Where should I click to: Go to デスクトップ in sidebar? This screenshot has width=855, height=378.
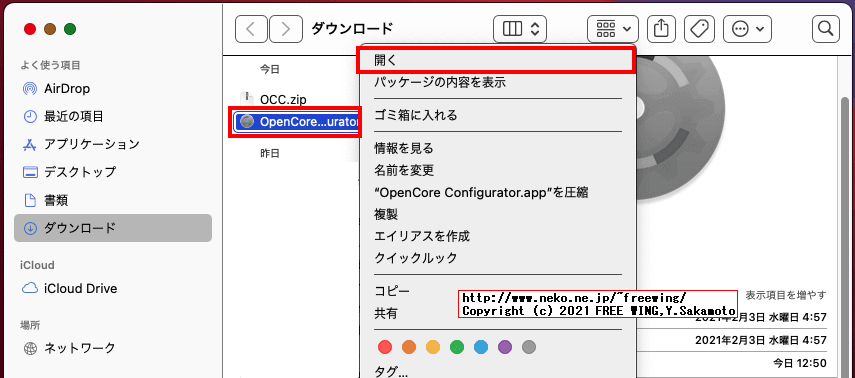click(x=113, y=172)
